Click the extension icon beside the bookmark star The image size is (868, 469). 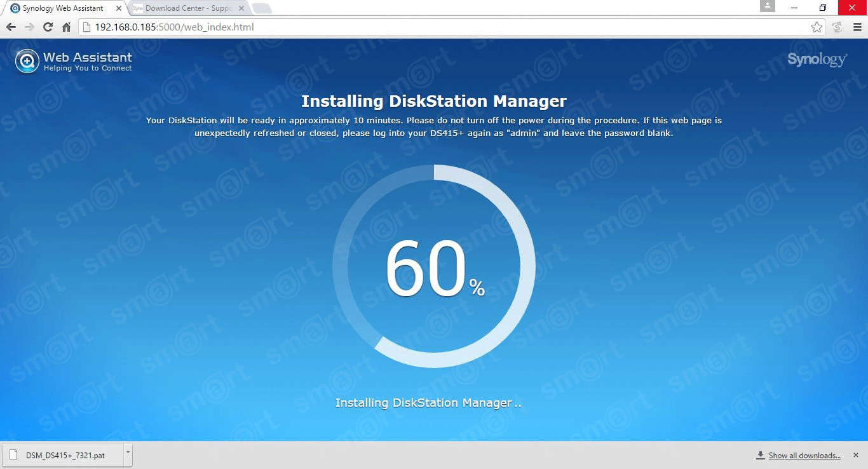click(837, 27)
